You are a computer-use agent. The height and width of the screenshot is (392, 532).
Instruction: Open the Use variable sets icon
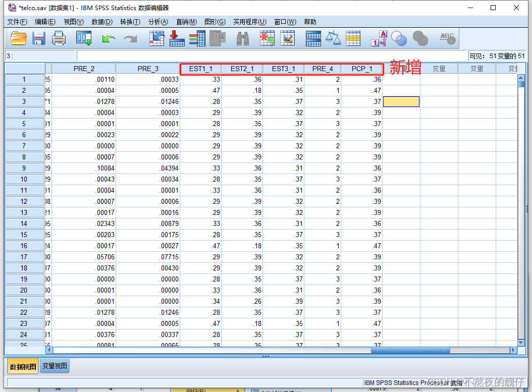point(399,38)
